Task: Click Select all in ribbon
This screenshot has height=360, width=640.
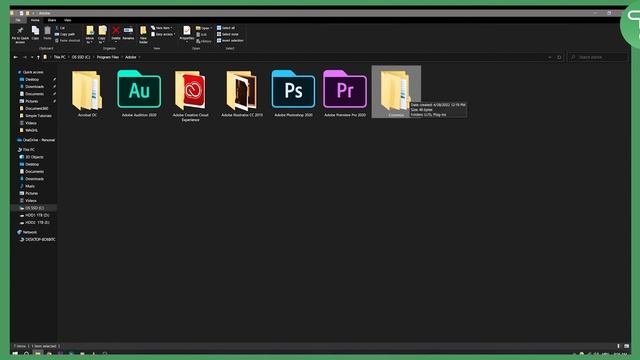Action: [226, 28]
